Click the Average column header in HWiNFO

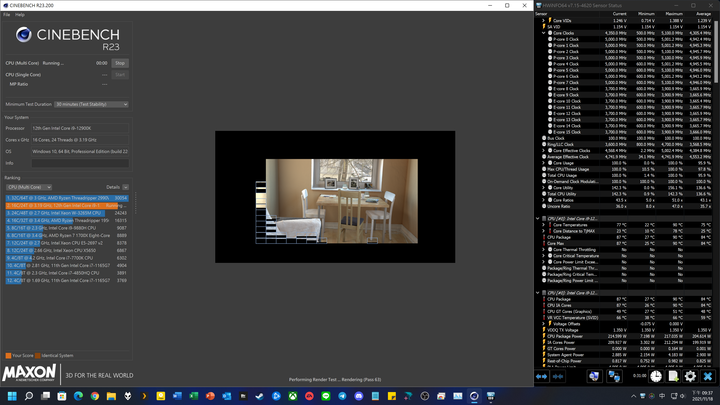click(703, 14)
